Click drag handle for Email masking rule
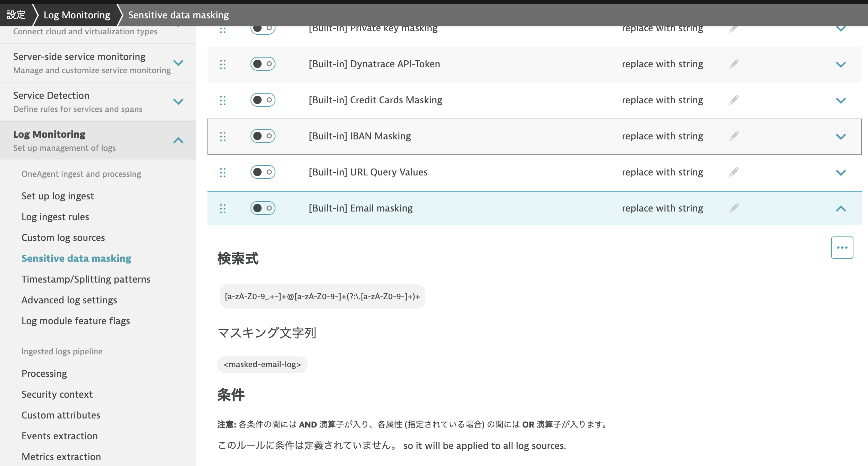Screen dimensions: 868x466 tap(223, 209)
